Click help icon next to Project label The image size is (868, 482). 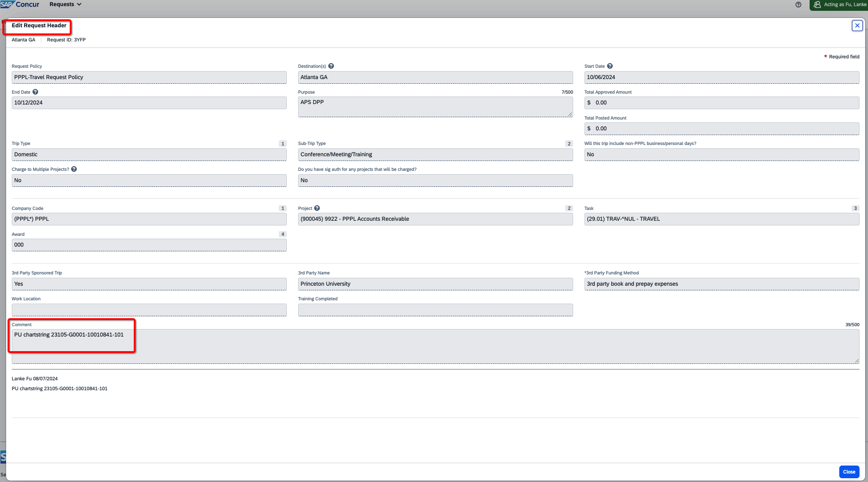[317, 209]
